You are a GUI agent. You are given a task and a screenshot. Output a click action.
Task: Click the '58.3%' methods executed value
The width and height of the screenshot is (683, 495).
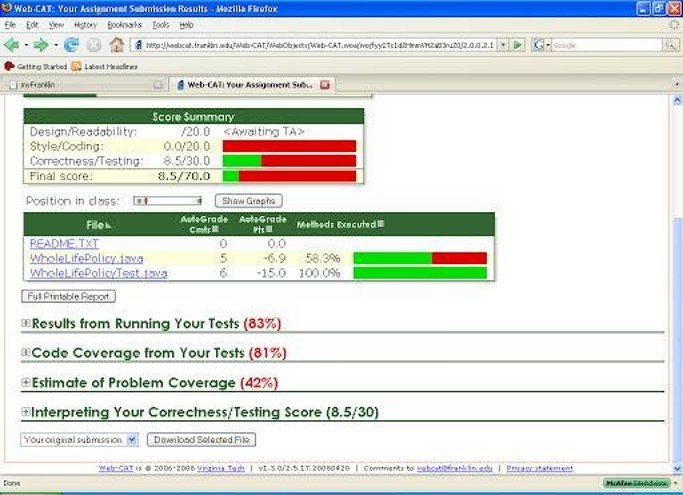(323, 258)
